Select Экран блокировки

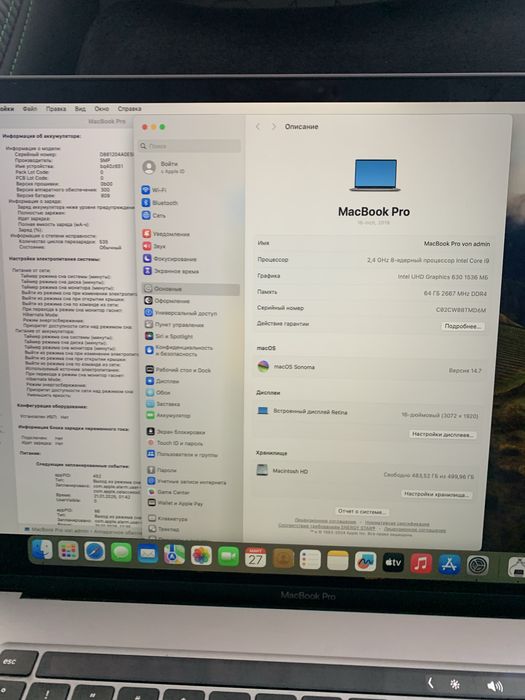pyautogui.click(x=176, y=432)
